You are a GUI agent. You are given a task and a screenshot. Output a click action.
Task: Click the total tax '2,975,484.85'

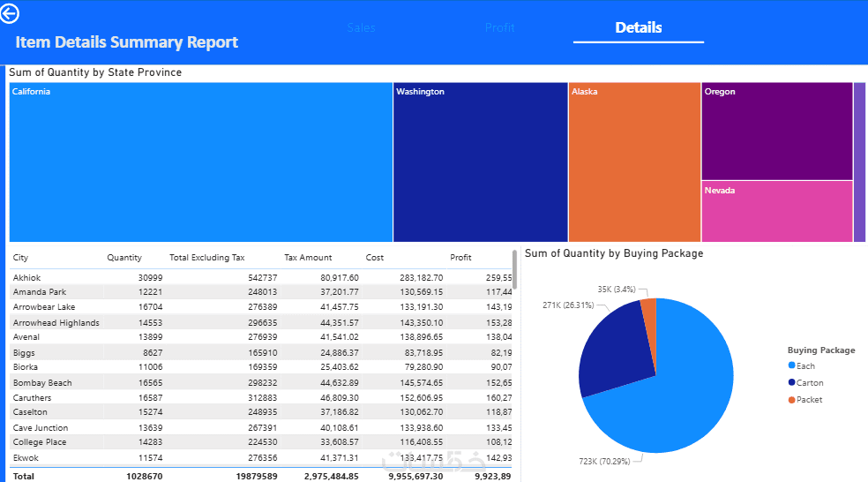coord(331,477)
